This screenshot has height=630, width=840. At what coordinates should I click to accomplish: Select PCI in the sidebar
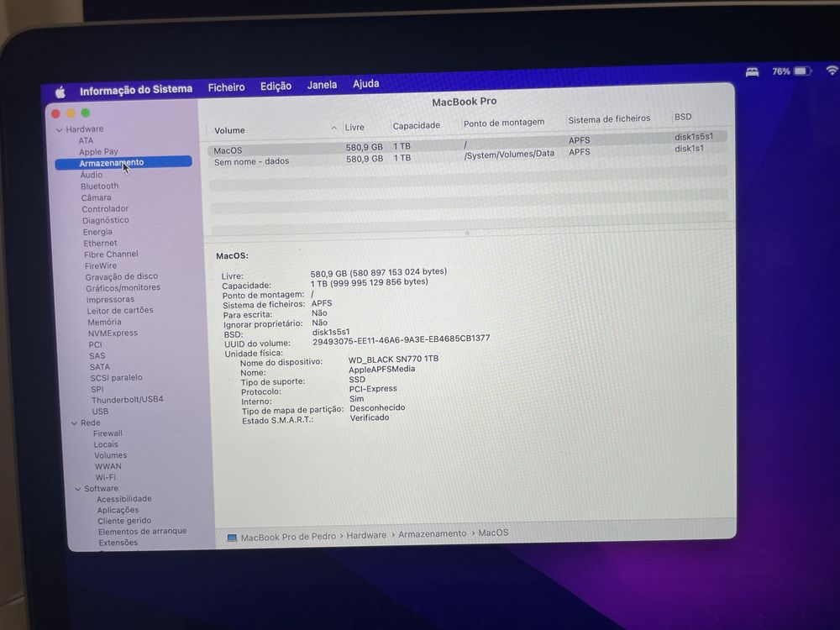pyautogui.click(x=96, y=344)
